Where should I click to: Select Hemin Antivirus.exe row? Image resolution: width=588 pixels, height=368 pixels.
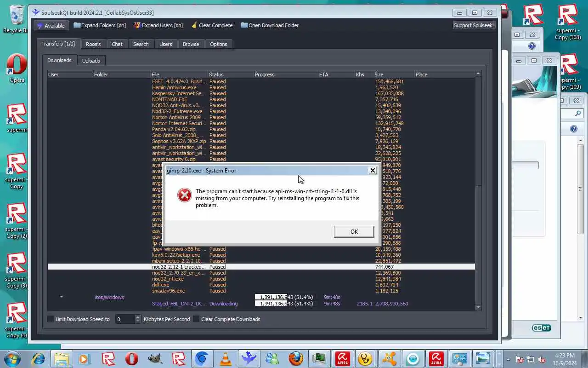(261, 87)
